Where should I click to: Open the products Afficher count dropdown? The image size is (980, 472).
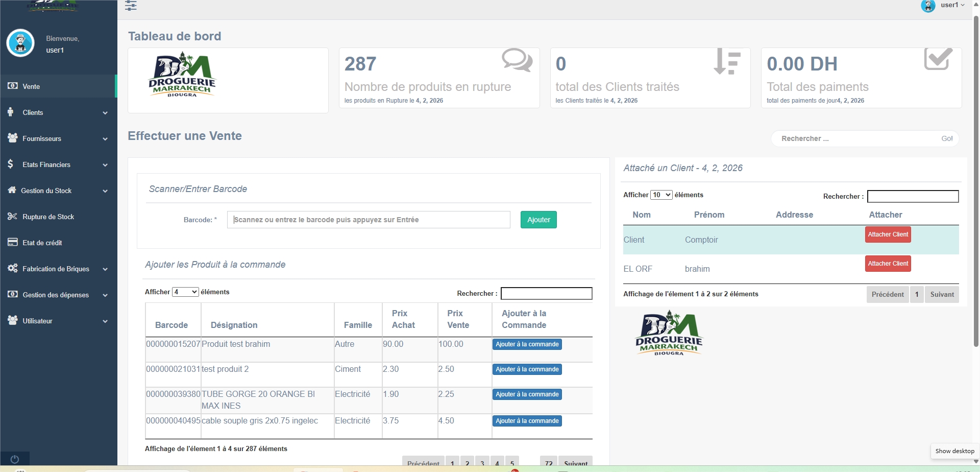tap(185, 292)
